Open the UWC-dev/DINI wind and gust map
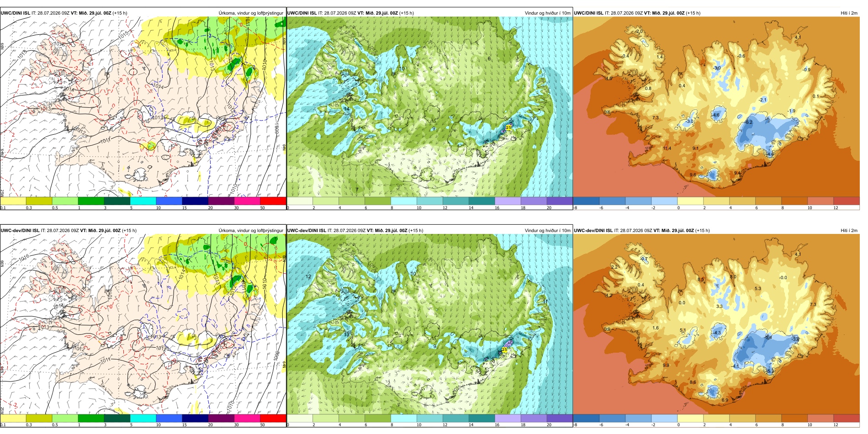868x434 pixels. tap(429, 324)
